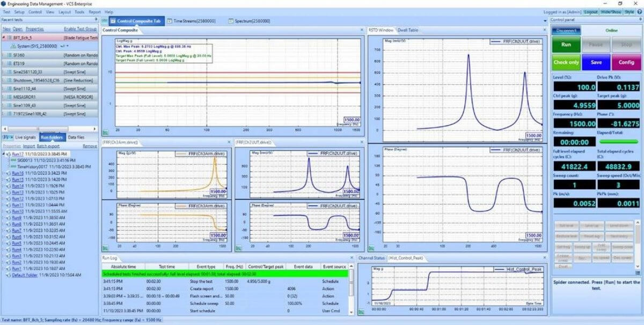Click the Run9 folder icon
Screen dimensions: 644x325
9,218
